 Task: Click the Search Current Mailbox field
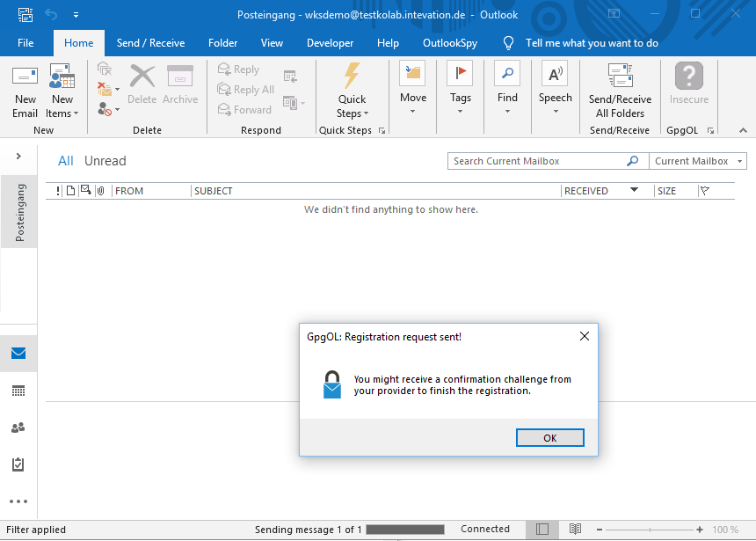536,161
